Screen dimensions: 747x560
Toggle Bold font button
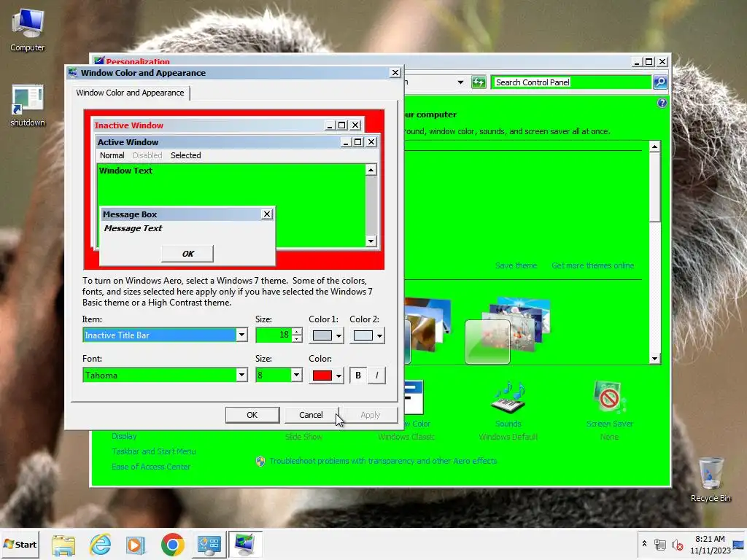[357, 376]
